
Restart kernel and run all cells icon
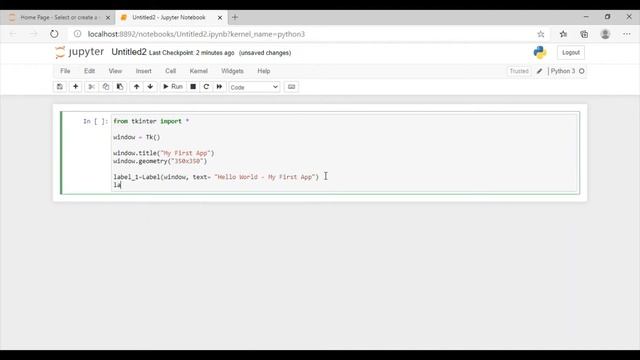[219, 87]
